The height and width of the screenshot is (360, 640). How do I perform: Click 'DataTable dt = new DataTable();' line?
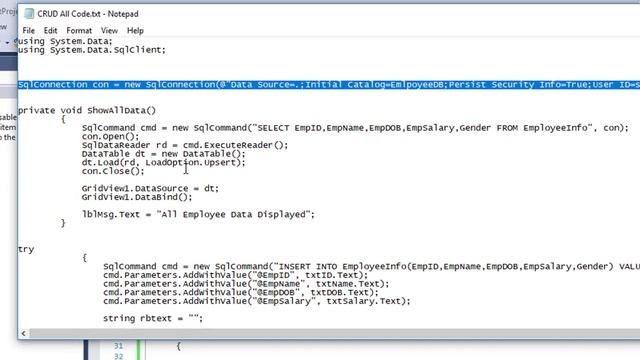point(163,153)
